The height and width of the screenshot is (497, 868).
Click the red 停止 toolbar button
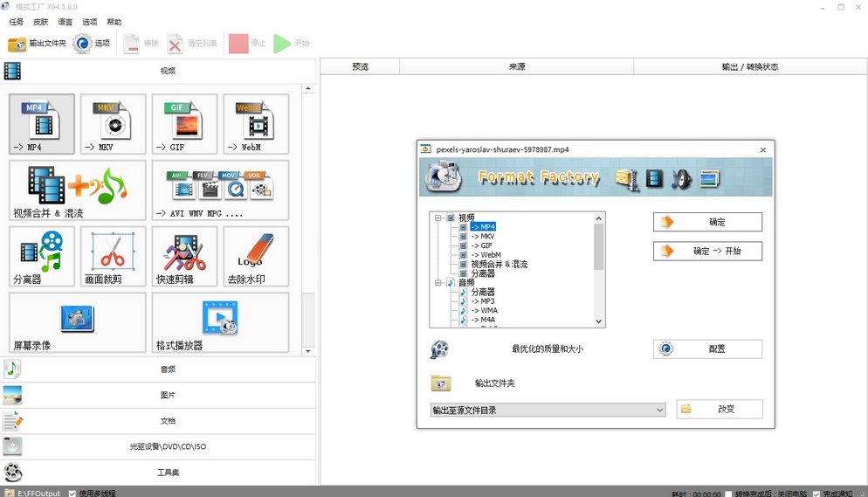tap(247, 43)
